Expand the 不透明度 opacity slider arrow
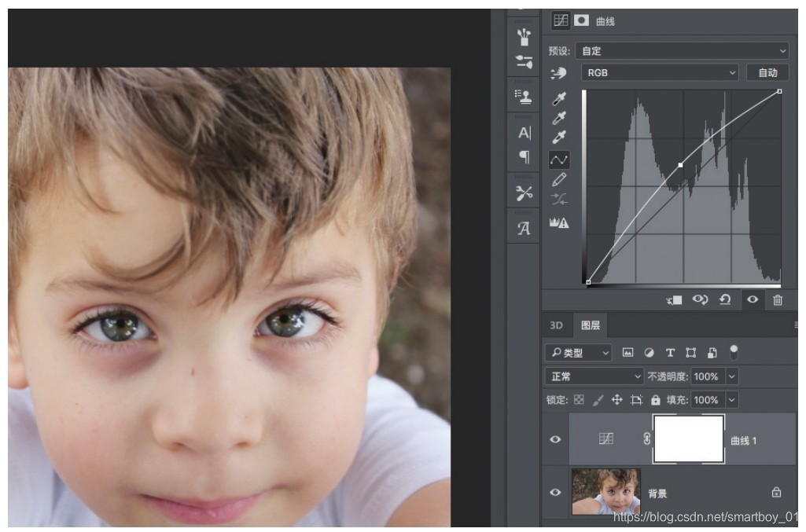The width and height of the screenshot is (806, 532). tap(732, 376)
